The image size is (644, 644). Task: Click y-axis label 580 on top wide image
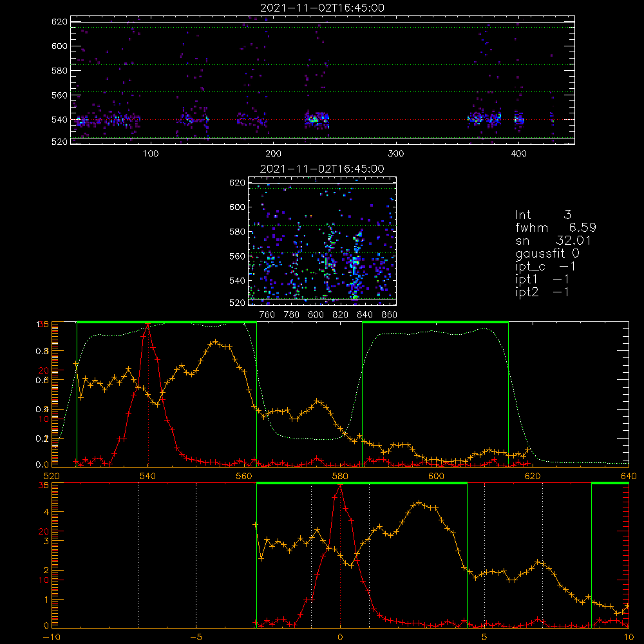point(59,71)
